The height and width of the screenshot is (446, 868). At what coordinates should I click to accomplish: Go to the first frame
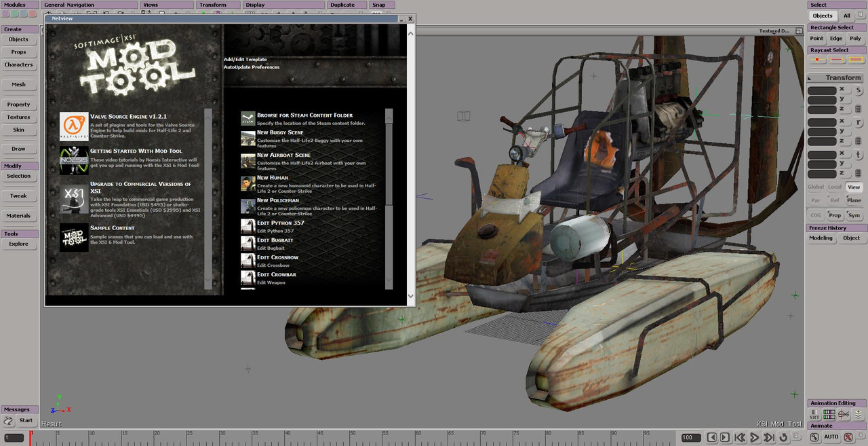point(741,437)
